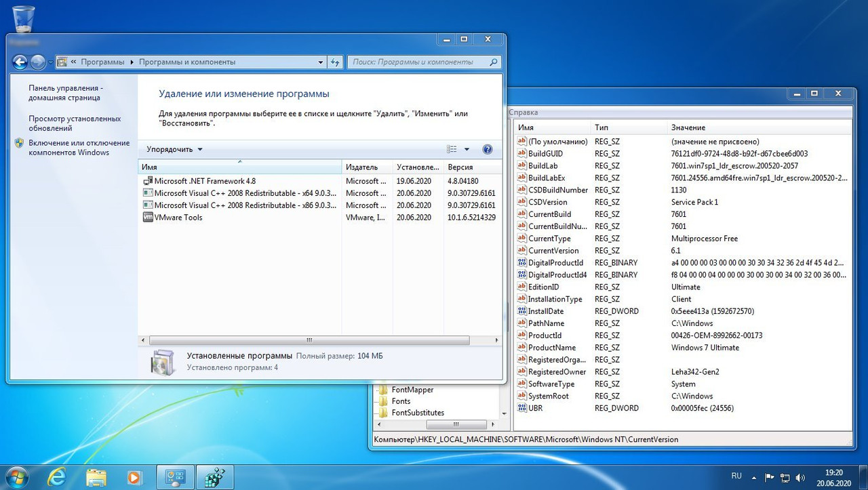The image size is (868, 490).
Task: Select the FontMapper registry key
Action: pyautogui.click(x=412, y=390)
